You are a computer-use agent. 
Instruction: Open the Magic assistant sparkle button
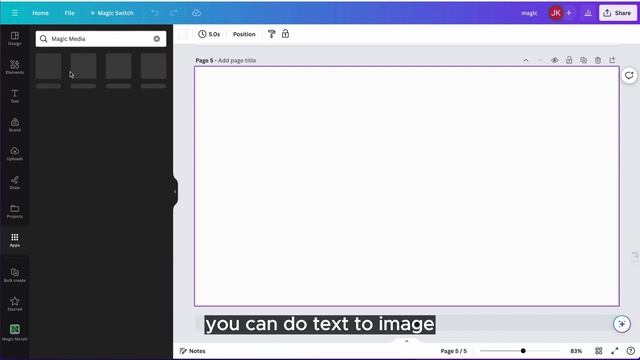[622, 324]
